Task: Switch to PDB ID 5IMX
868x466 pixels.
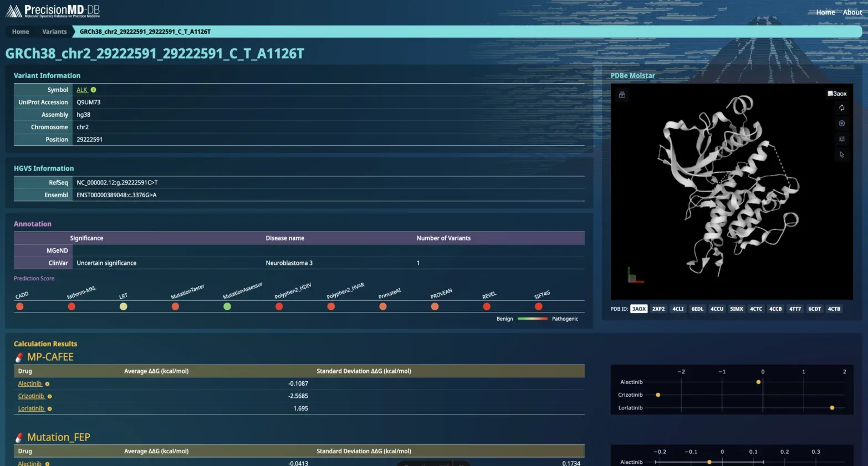Action: tap(737, 309)
